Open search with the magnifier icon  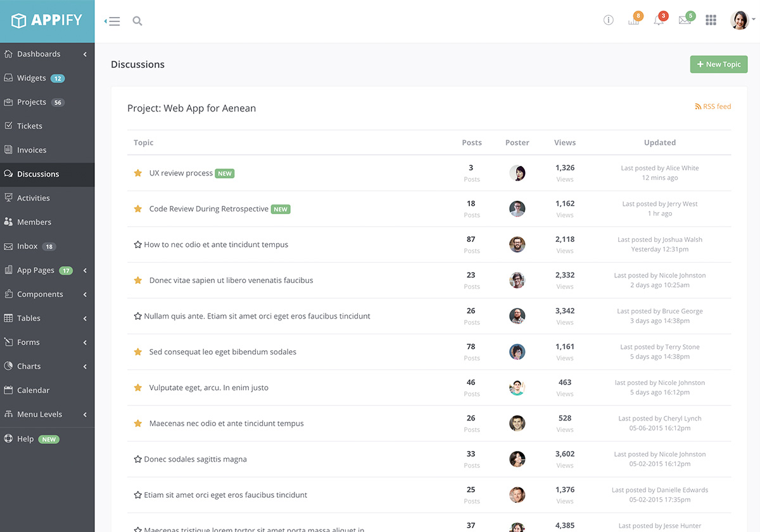coord(137,21)
